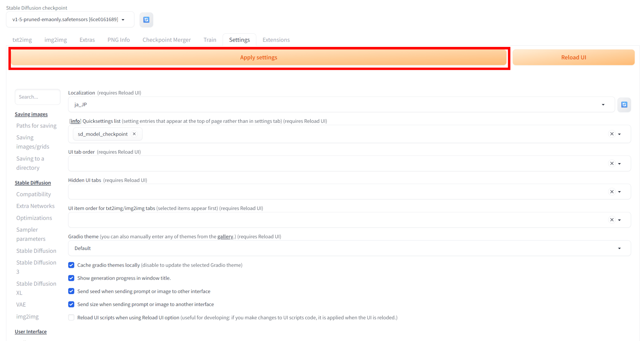Toggle Send seed when sending prompt checkbox
Screen dimensions: 644x341
[x=71, y=291]
